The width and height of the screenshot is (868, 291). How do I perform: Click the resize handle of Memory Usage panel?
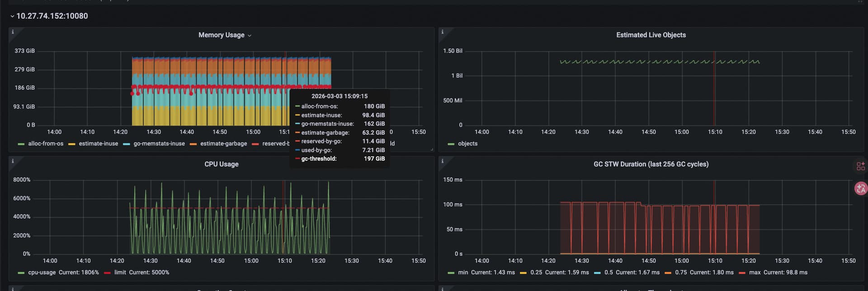[x=431, y=149]
